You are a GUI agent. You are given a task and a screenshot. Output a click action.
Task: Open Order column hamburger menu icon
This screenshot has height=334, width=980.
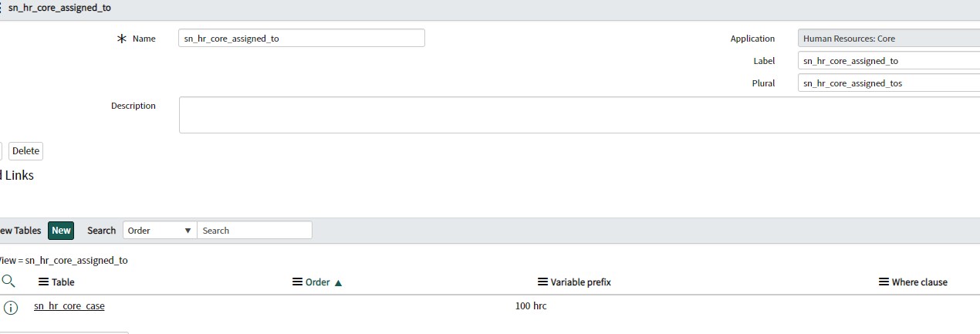[297, 282]
